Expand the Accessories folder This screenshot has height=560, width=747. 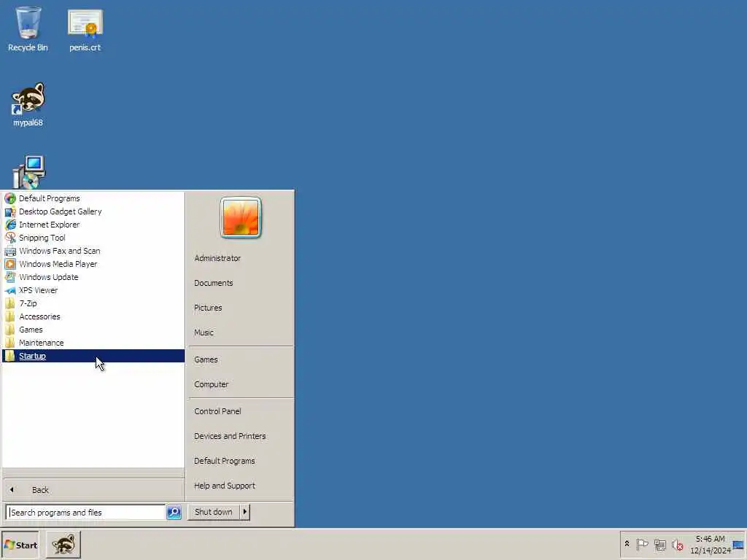(x=93, y=316)
